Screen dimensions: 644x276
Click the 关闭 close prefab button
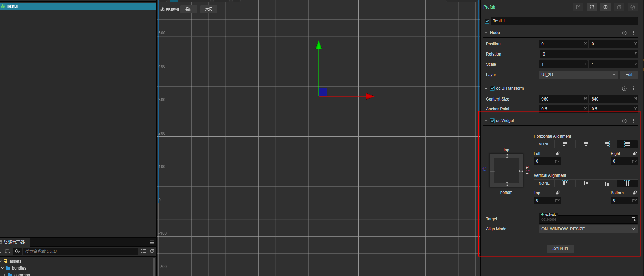pyautogui.click(x=209, y=9)
